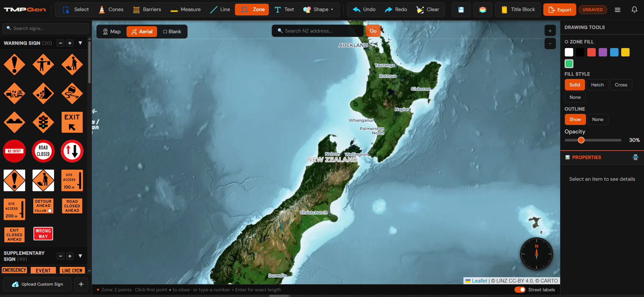This screenshot has width=644, height=297.
Task: Activate the Measure tool
Action: [186, 9]
